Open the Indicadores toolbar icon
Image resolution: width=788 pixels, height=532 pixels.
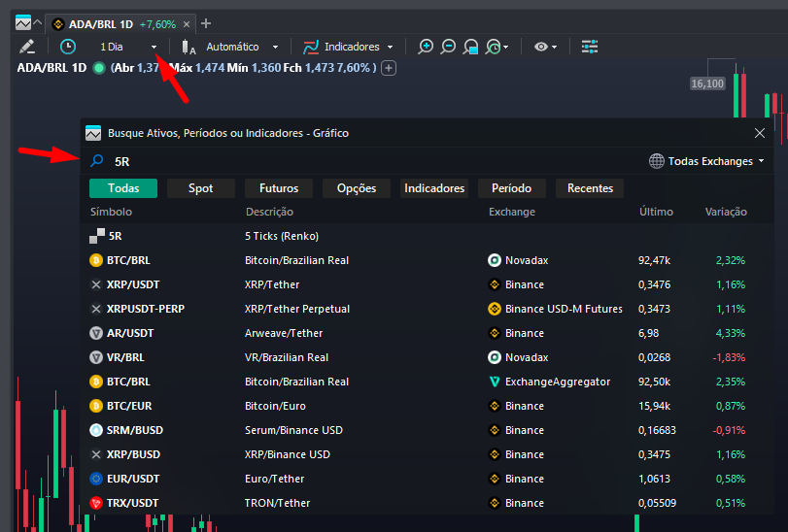click(311, 47)
